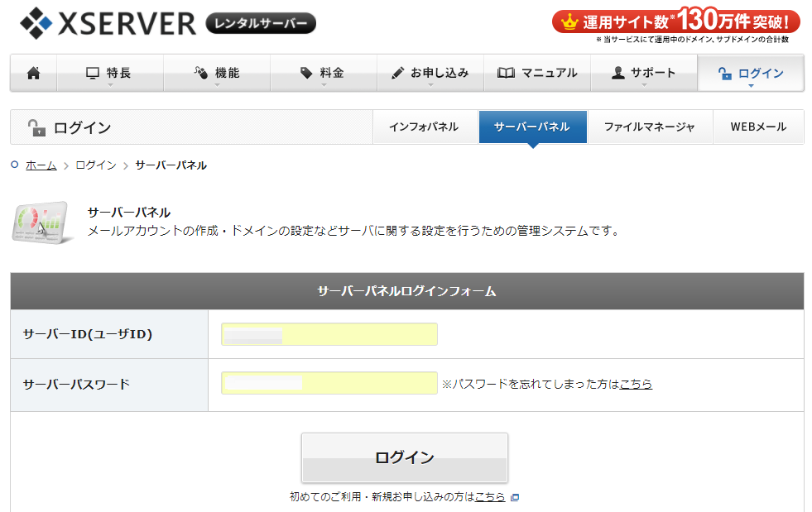Click the external link icon below login

(515, 497)
